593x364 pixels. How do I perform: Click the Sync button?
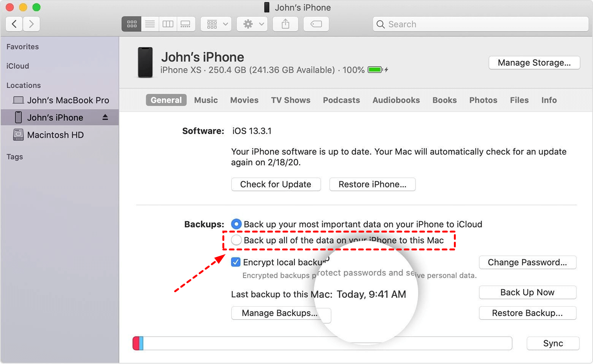[553, 343]
